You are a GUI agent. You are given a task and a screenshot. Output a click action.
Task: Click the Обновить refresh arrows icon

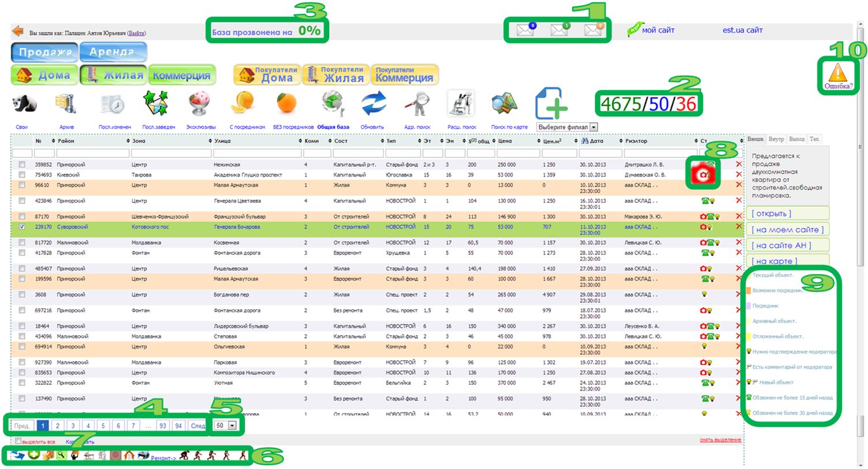373,104
